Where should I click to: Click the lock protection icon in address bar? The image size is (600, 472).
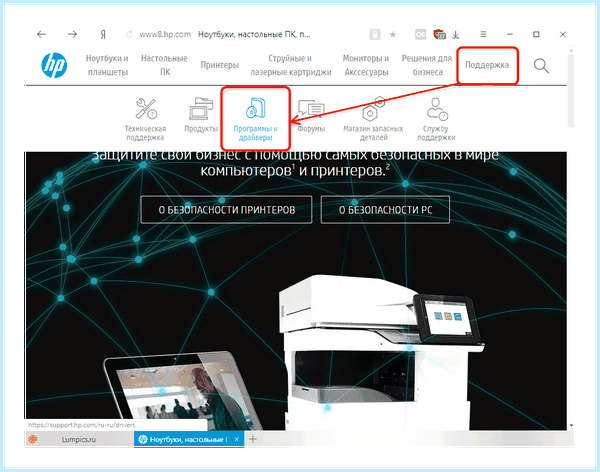375,34
